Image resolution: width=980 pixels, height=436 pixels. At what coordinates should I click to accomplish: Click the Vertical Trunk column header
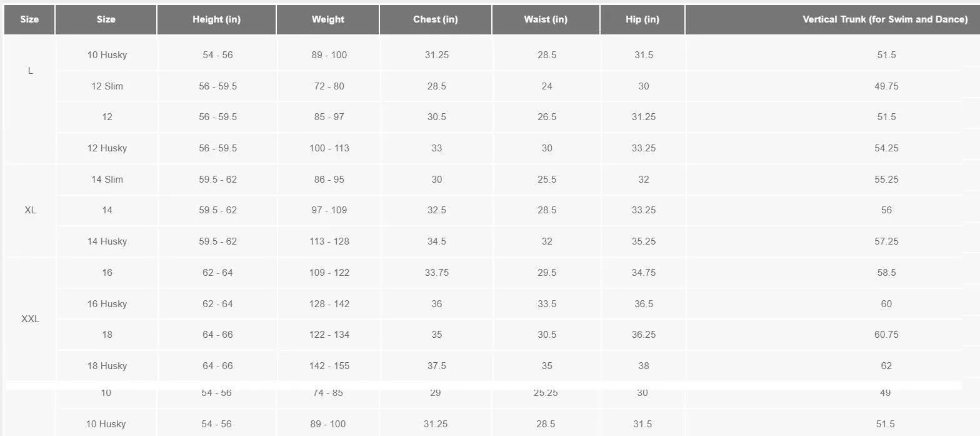885,19
